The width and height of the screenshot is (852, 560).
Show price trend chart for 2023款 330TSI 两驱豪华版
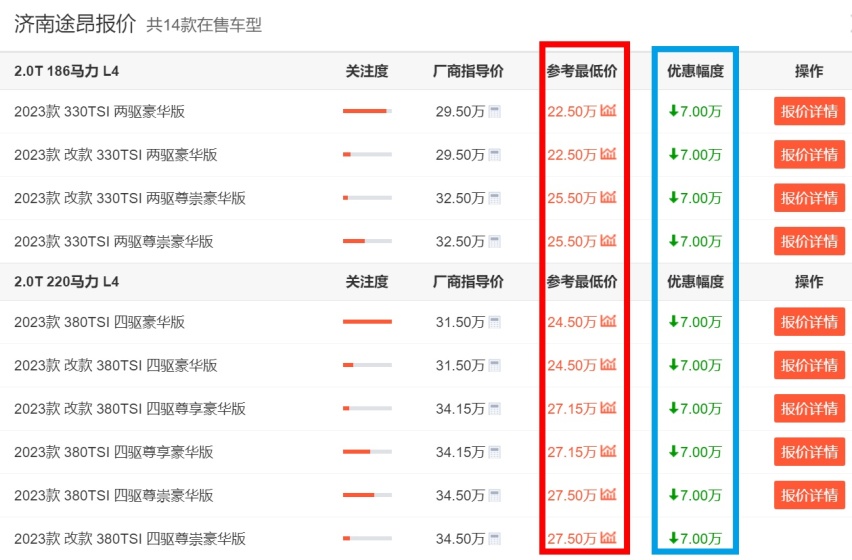(x=608, y=110)
